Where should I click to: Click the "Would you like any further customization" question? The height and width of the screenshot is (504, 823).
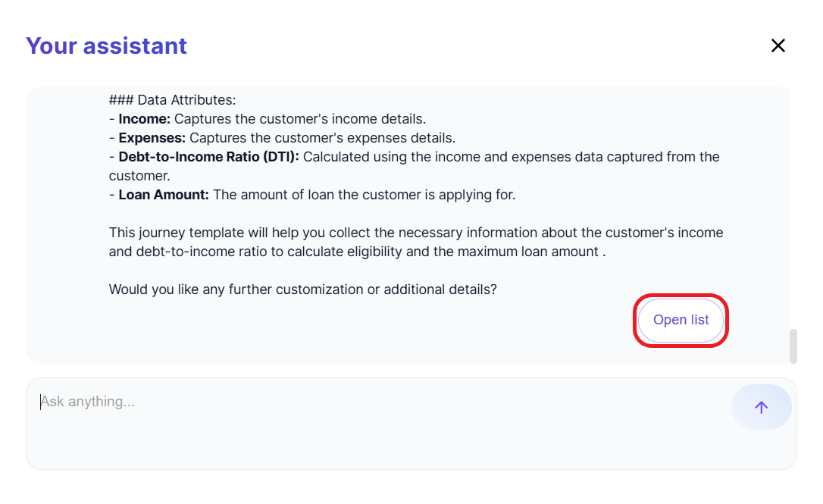302,290
